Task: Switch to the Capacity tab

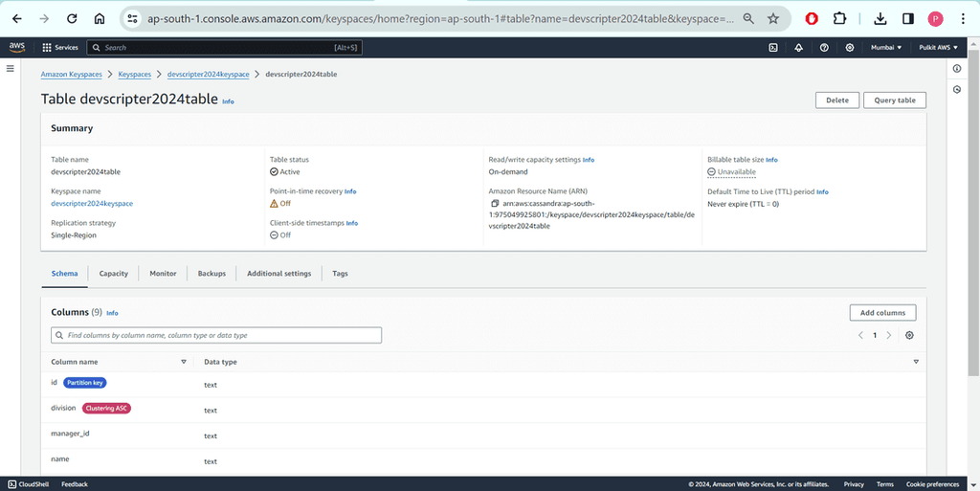Action: (x=113, y=274)
